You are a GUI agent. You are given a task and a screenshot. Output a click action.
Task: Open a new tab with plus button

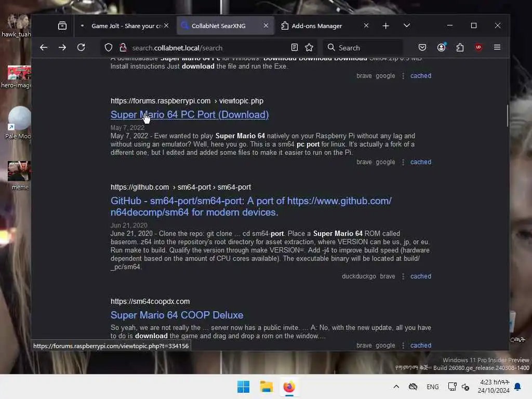point(386,26)
